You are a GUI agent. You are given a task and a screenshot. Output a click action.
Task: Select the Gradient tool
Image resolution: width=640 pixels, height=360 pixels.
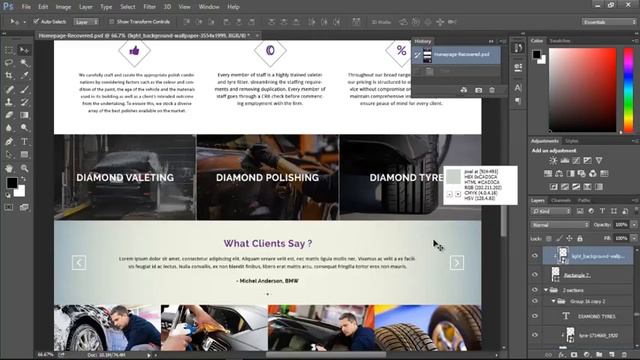(x=24, y=115)
